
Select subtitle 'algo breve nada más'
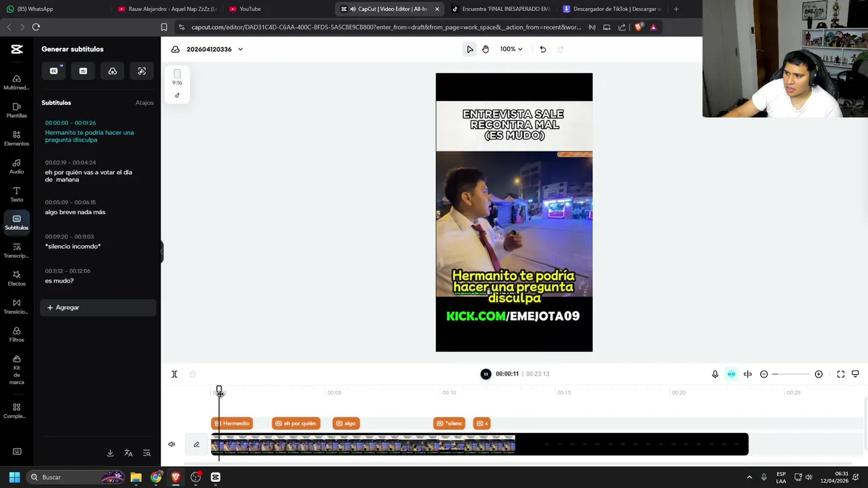coord(75,212)
